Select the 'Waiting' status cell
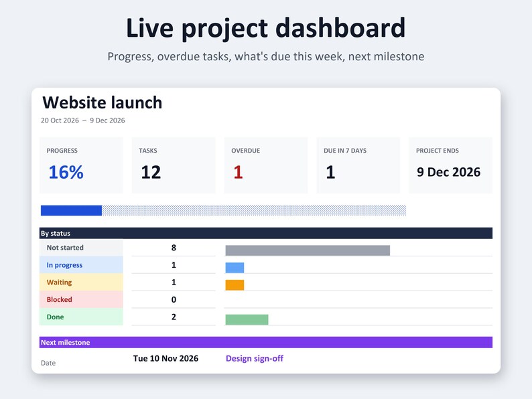 [x=81, y=283]
